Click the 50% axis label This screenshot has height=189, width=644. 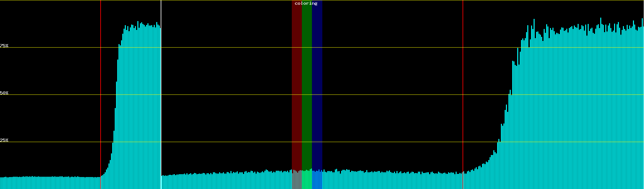pyautogui.click(x=4, y=93)
